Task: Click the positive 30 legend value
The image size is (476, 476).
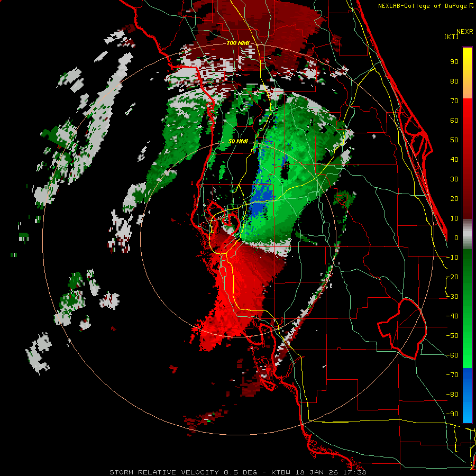Action: pyautogui.click(x=454, y=179)
